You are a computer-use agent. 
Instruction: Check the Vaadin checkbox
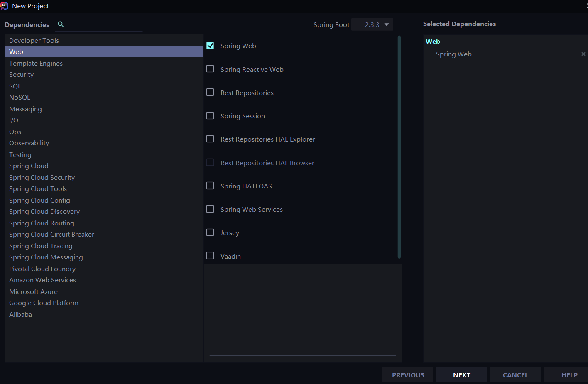[210, 256]
